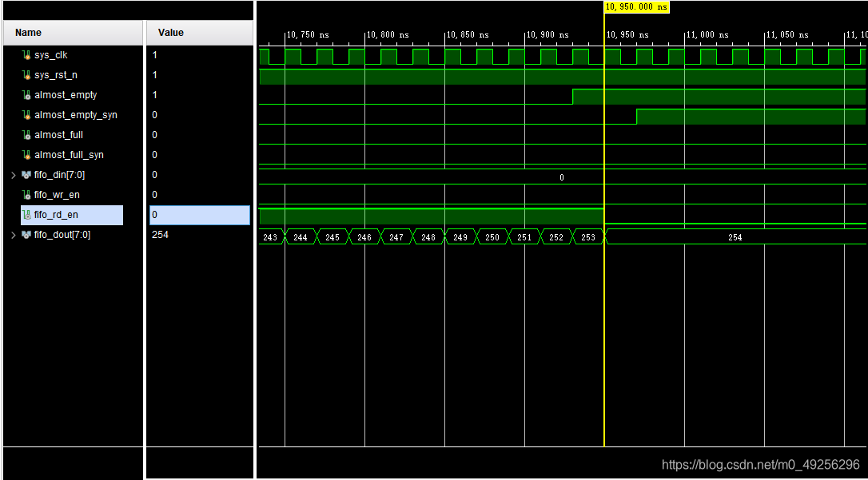Select the fifo_din[7:0] signal name

[59, 175]
